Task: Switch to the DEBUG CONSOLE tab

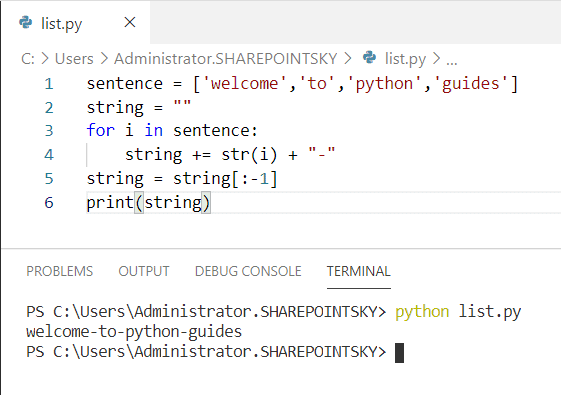Action: [x=248, y=271]
